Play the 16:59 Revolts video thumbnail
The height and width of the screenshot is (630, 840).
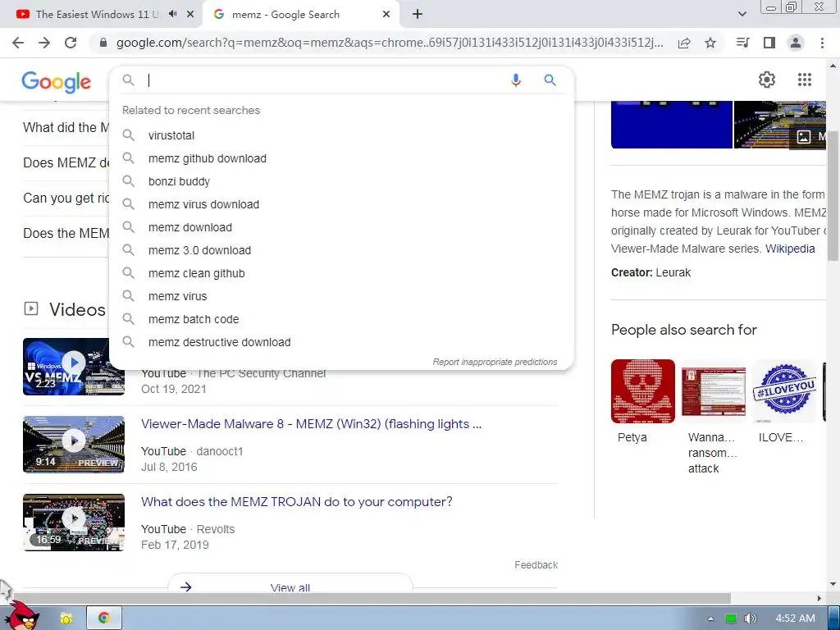[74, 523]
